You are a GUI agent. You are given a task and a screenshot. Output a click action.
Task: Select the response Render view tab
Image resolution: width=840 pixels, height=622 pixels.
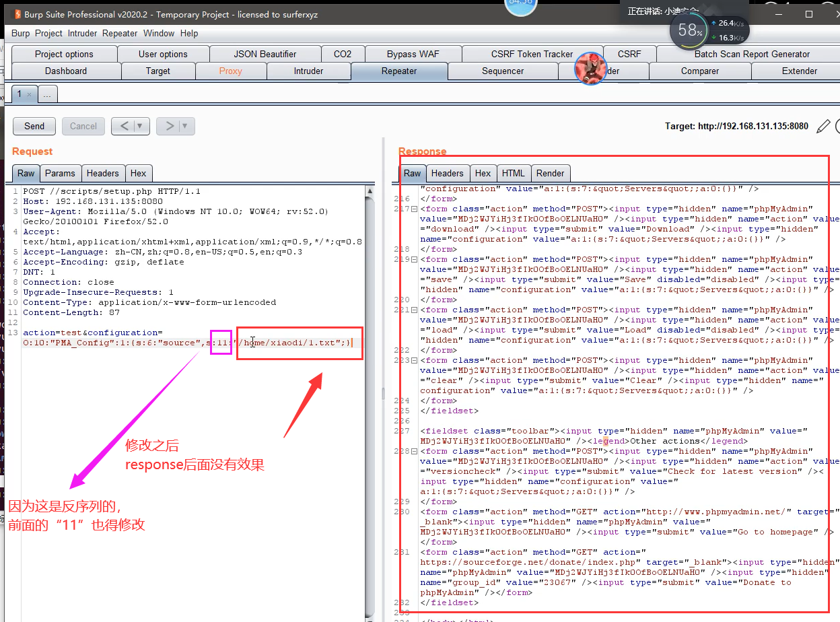(551, 173)
